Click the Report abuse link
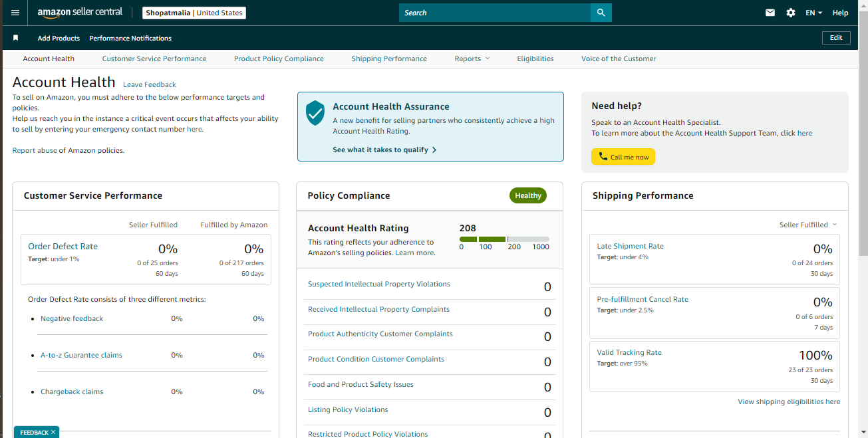 (x=35, y=150)
